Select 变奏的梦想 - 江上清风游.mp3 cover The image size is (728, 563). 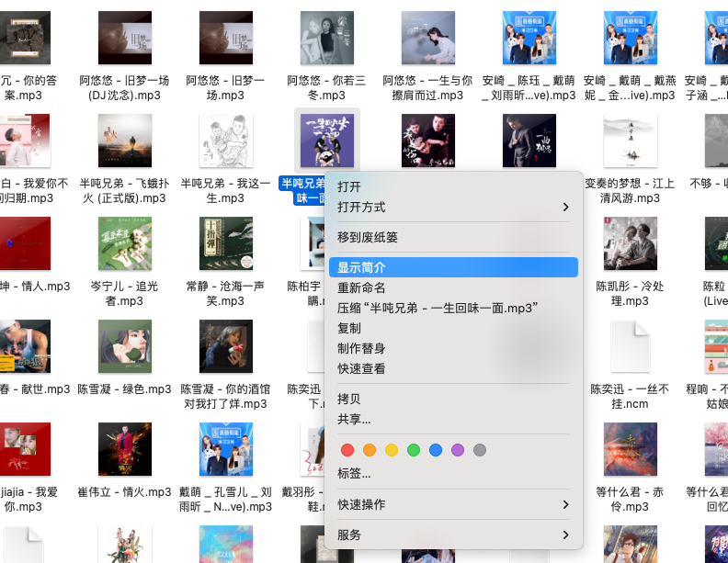pos(630,141)
